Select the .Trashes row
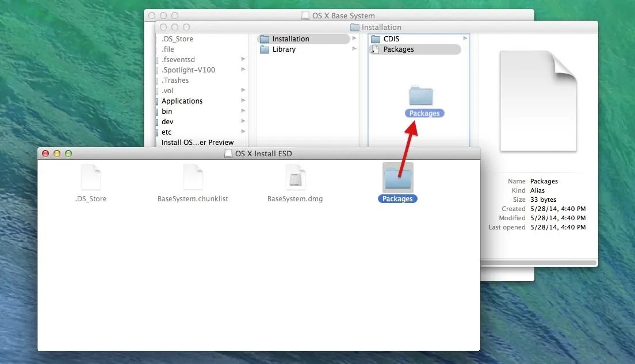Viewport: 635px width, 364px height. pyautogui.click(x=202, y=80)
